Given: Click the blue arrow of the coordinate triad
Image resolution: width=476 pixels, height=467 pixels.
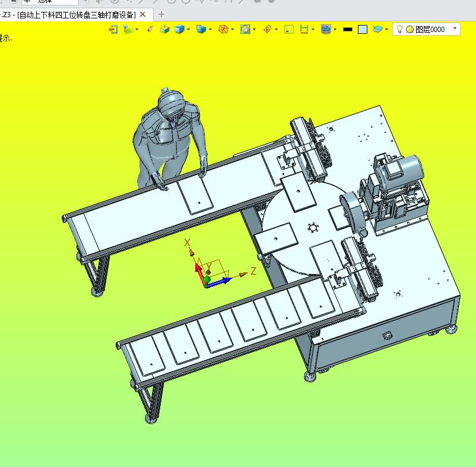Looking at the screenshot, I should point(219,282).
